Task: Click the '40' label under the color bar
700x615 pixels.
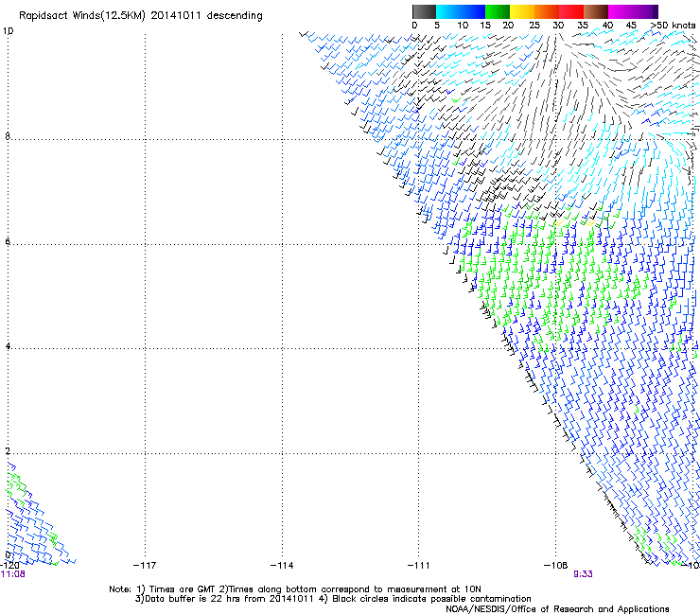Action: point(607,26)
